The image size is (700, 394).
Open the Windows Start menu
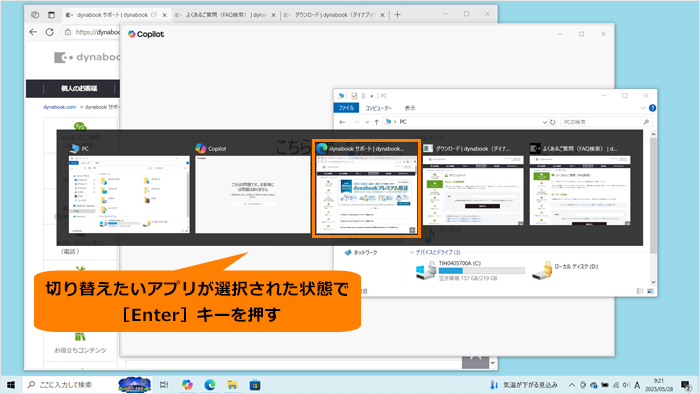coord(11,385)
